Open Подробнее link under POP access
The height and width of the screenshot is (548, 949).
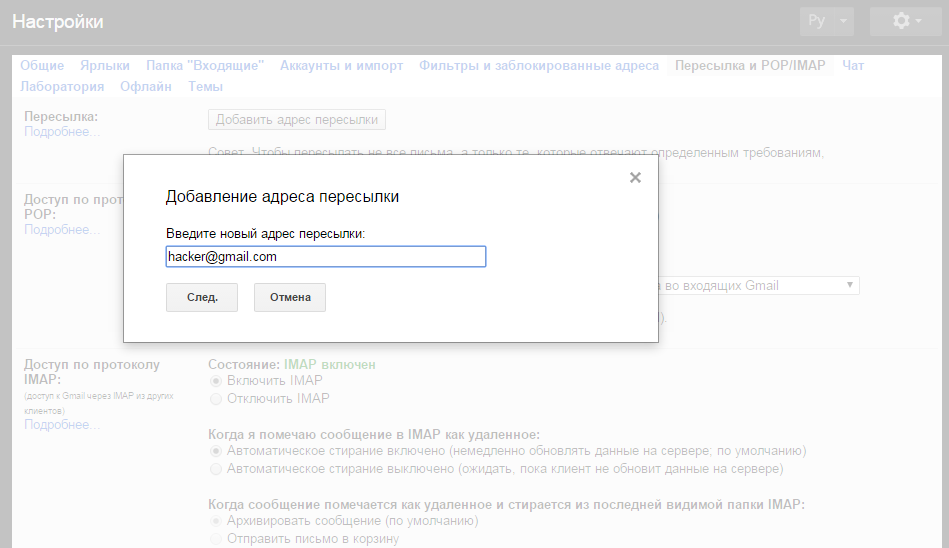[62, 229]
